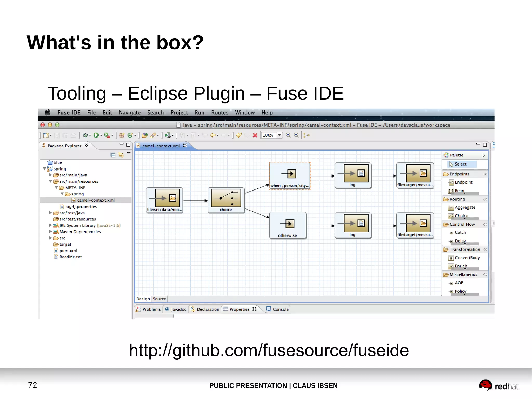
Task: Toggle the Routing palette drawer pin
Action: [485, 199]
